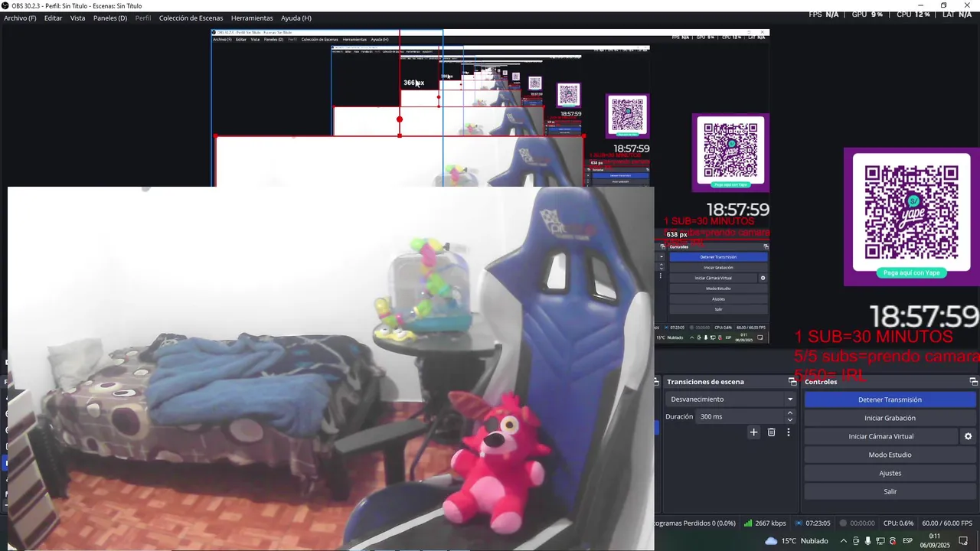Click the network tray icon
Screen dimensions: 980x551
880,540
